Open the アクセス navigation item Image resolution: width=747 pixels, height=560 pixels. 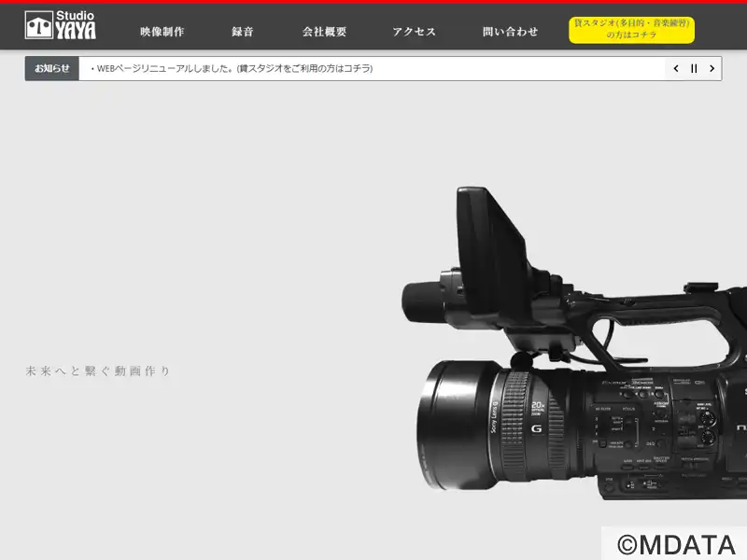(x=414, y=32)
